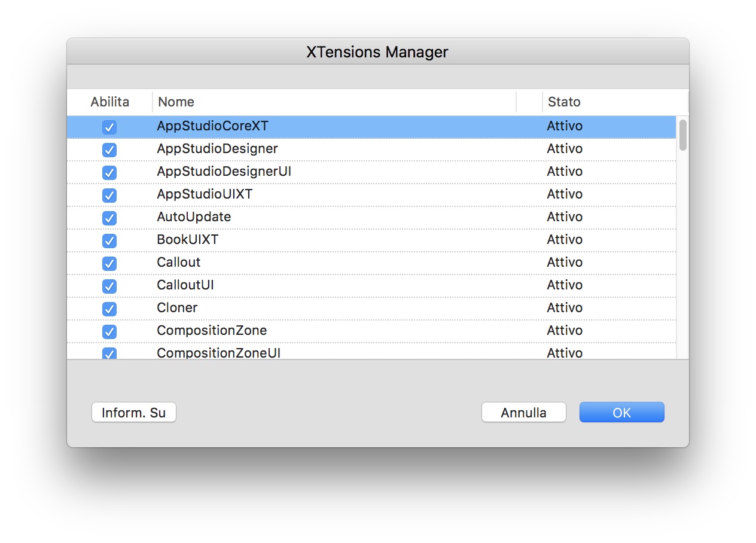
Task: Disable the CalloutUI checkbox
Action: pyautogui.click(x=109, y=286)
